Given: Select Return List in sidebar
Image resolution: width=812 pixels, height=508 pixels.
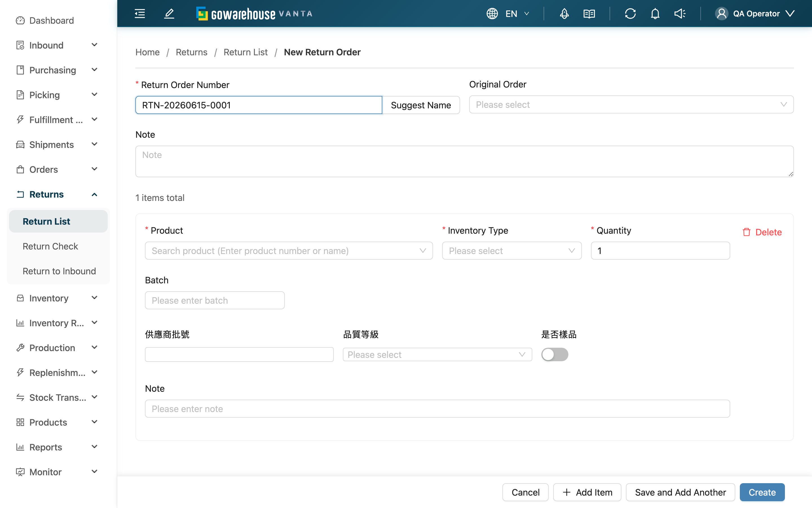Looking at the screenshot, I should pyautogui.click(x=58, y=222).
